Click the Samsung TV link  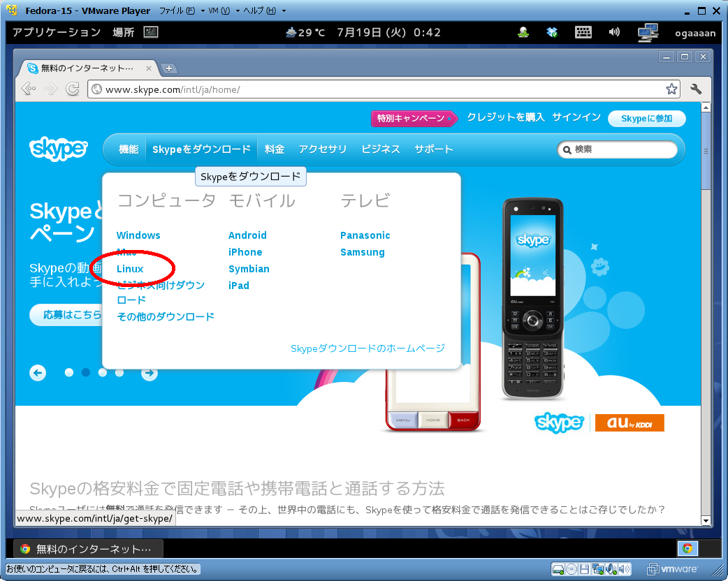click(x=363, y=252)
